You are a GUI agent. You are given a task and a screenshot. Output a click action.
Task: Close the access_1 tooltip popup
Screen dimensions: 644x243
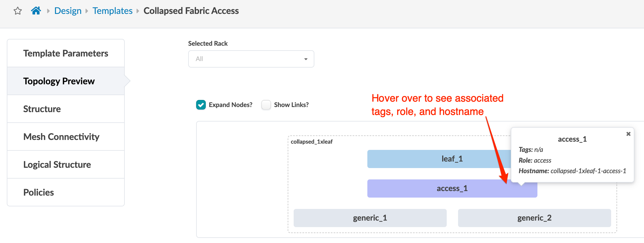tap(628, 134)
